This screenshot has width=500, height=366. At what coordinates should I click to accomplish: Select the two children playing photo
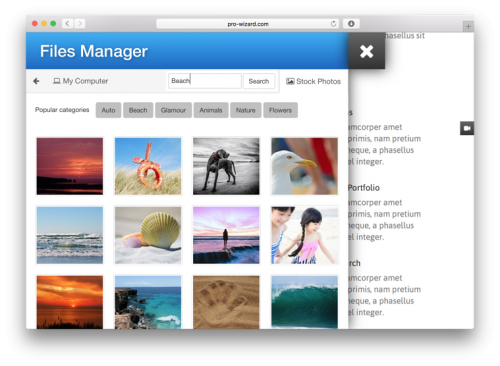tap(304, 235)
